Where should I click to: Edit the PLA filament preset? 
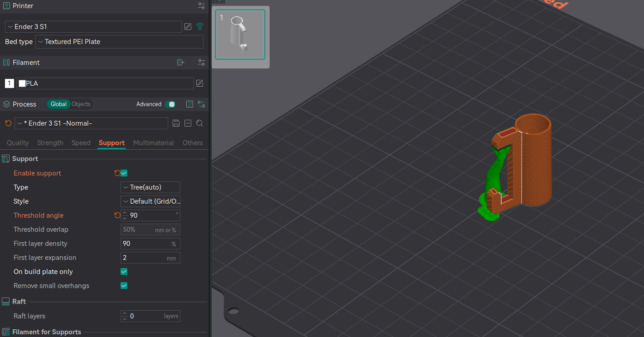pyautogui.click(x=199, y=83)
